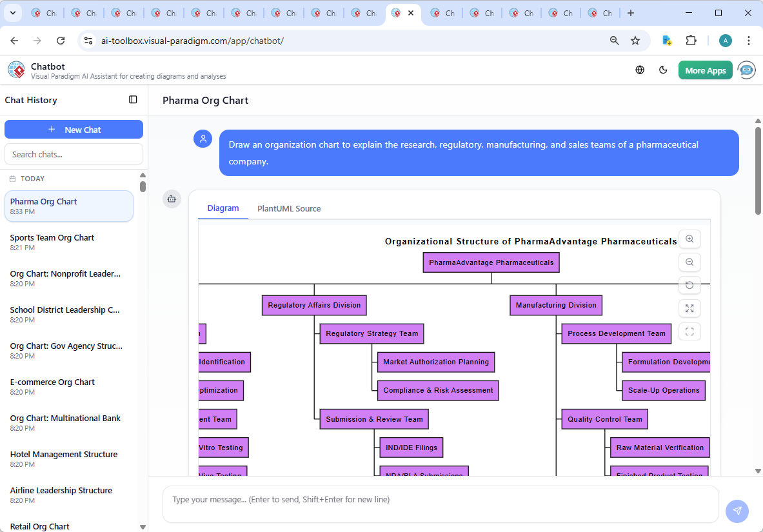763x532 pixels.
Task: Start a New Chat
Action: coord(74,129)
